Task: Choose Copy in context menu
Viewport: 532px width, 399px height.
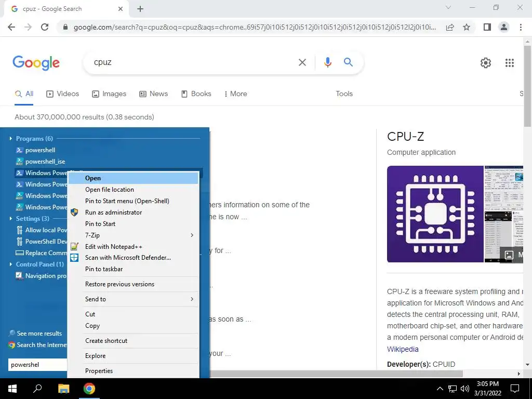Action: click(133, 326)
